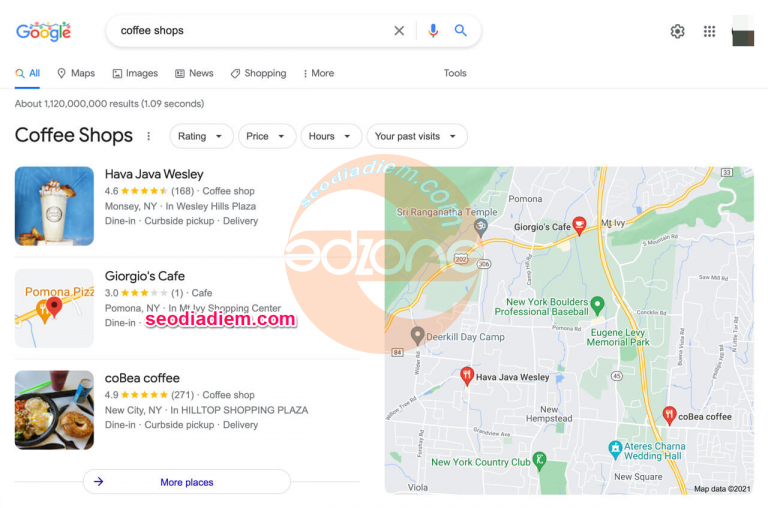The width and height of the screenshot is (768, 508).
Task: Click the More places button
Action: (x=186, y=482)
